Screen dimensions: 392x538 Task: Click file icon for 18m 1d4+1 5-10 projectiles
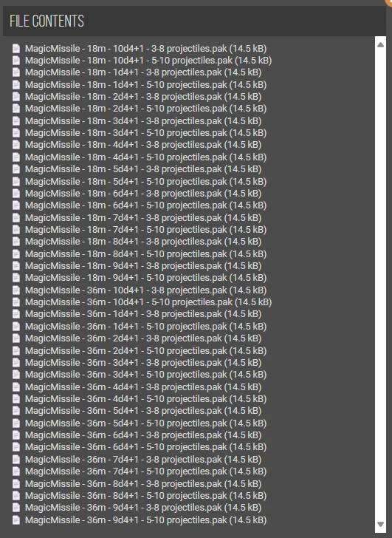pyautogui.click(x=16, y=85)
